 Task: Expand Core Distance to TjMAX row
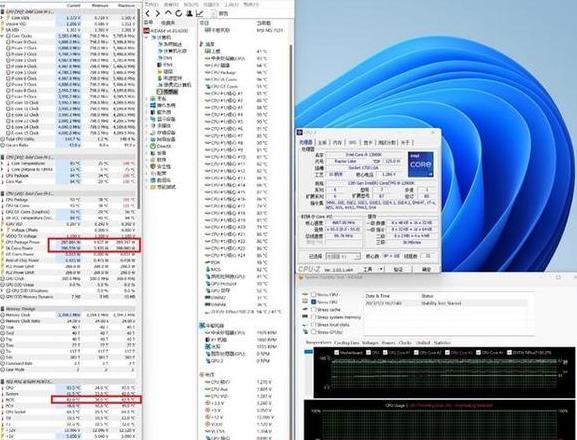coord(3,170)
